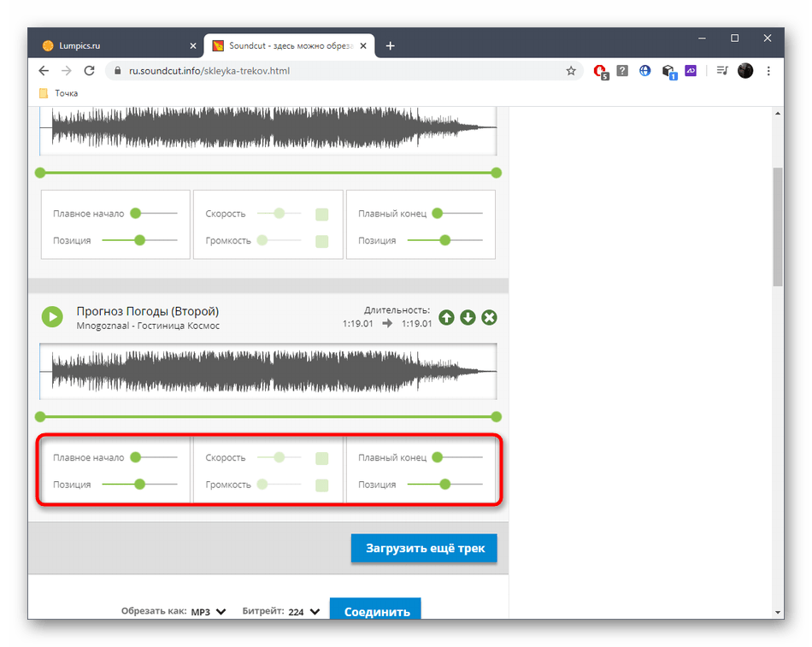The width and height of the screenshot is (812, 647).
Task: Click Громкость slider in upper track
Action: pos(279,240)
